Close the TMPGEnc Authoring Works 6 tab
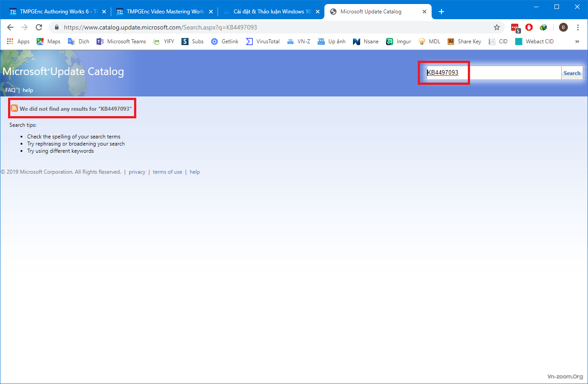The height and width of the screenshot is (384, 588). coord(104,12)
